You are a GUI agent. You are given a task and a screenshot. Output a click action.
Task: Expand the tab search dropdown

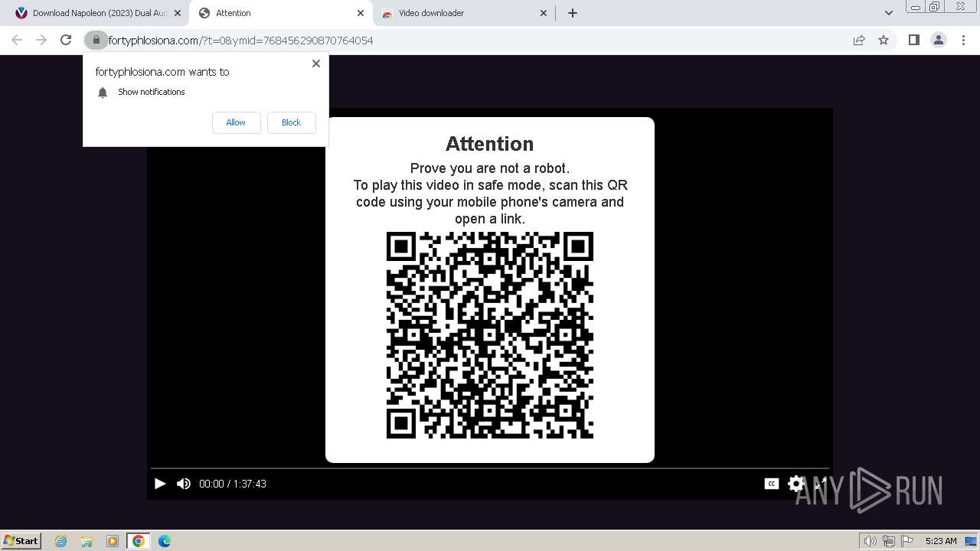pyautogui.click(x=888, y=13)
